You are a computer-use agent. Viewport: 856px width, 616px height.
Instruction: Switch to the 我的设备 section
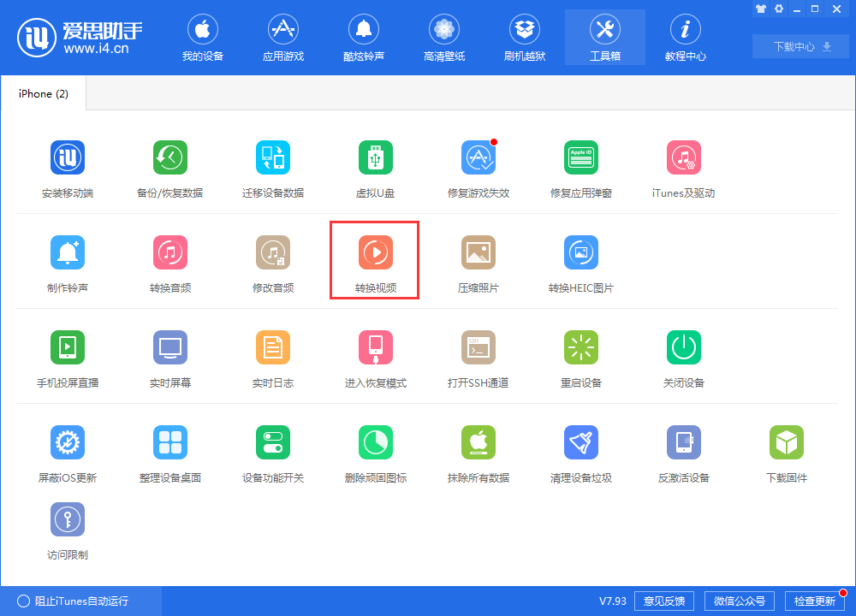coord(203,37)
